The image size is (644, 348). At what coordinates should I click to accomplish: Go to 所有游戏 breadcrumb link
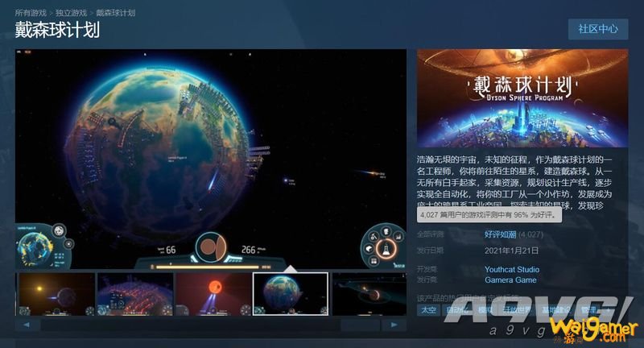[31, 13]
